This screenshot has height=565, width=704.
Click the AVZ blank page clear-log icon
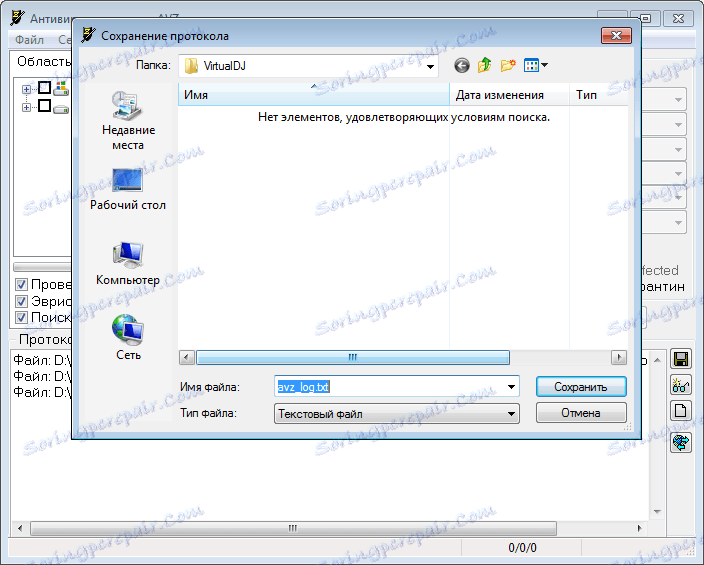pyautogui.click(x=680, y=411)
